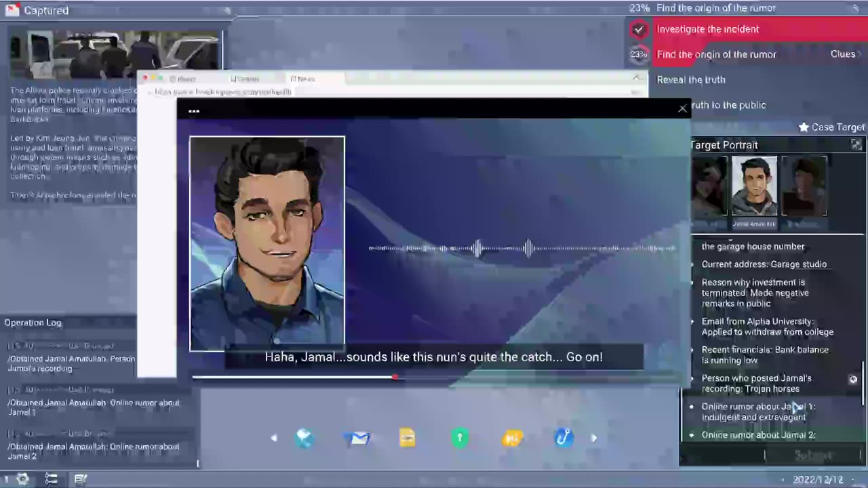868x488 pixels.
Task: Click the audio waveform display
Action: [x=522, y=248]
